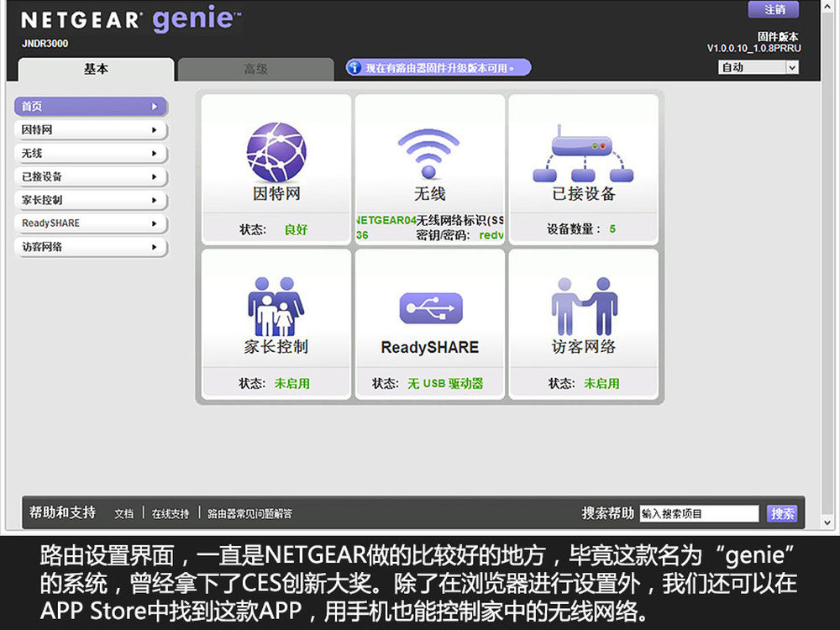This screenshot has height=630, width=840.
Task: Click the firmware version V1.0.0.10_1.0.8PRRU
Action: pyautogui.click(x=753, y=48)
